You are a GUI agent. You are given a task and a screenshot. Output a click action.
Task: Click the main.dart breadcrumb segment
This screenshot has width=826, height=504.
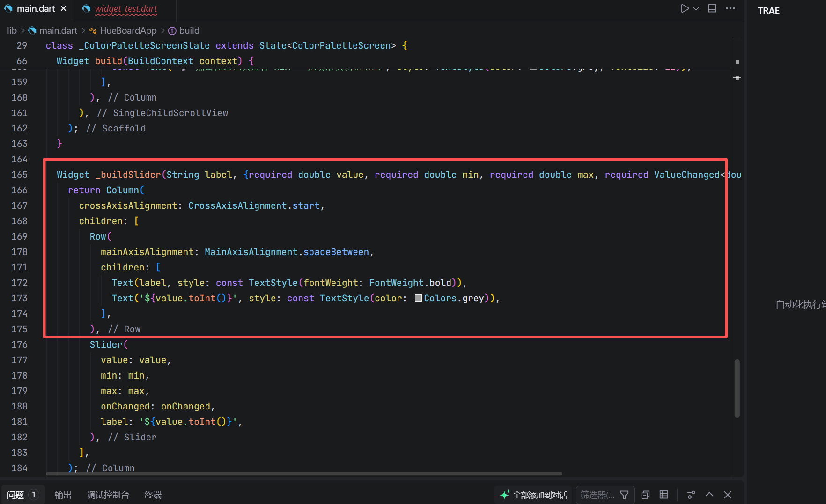pos(58,30)
